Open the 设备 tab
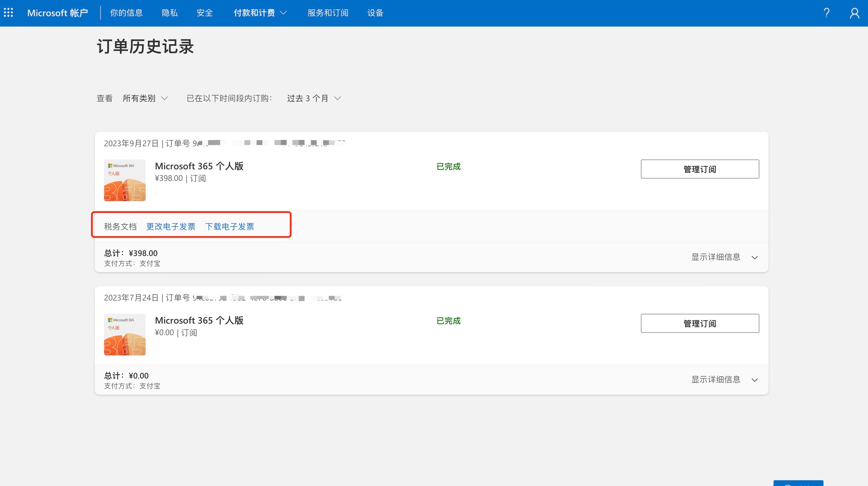 (375, 13)
